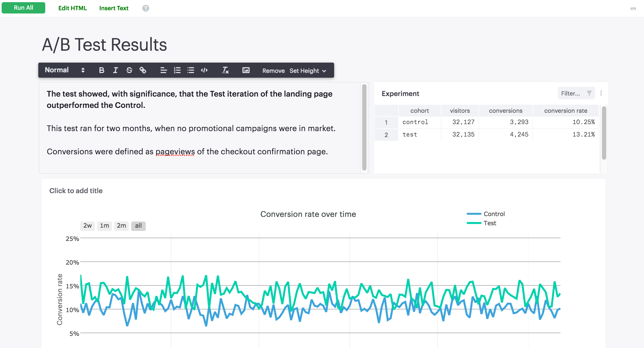This screenshot has height=348, width=644.
Task: Create a bulleted list
Action: click(x=191, y=70)
